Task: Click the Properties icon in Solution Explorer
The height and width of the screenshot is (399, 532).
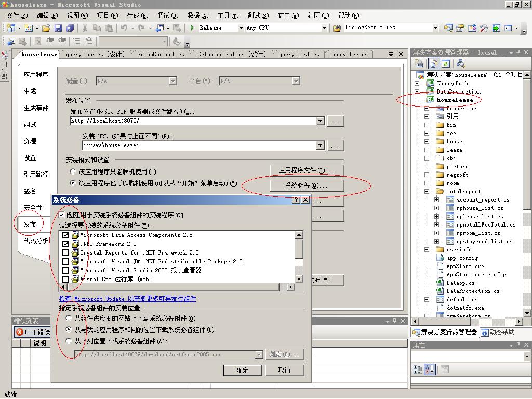Action: pos(419,63)
